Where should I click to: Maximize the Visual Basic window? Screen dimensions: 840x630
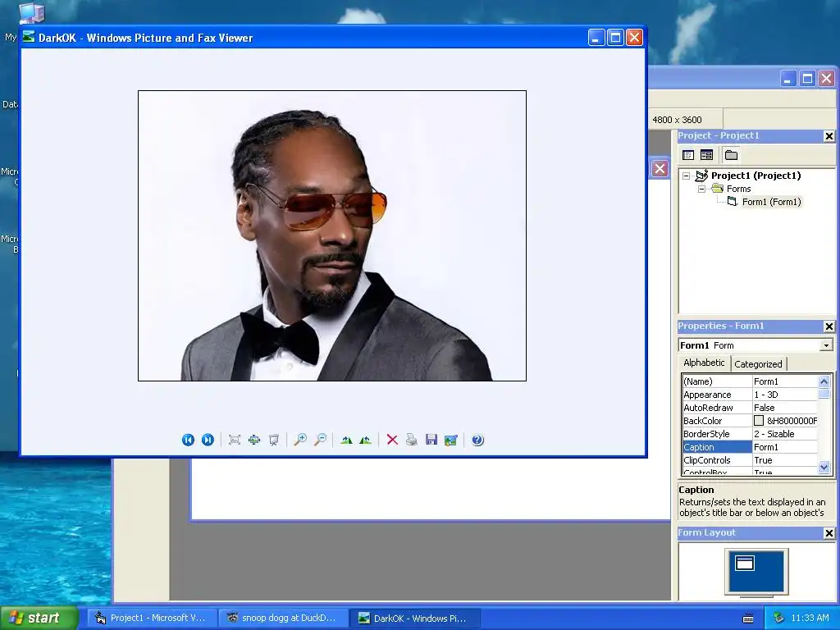coord(807,80)
